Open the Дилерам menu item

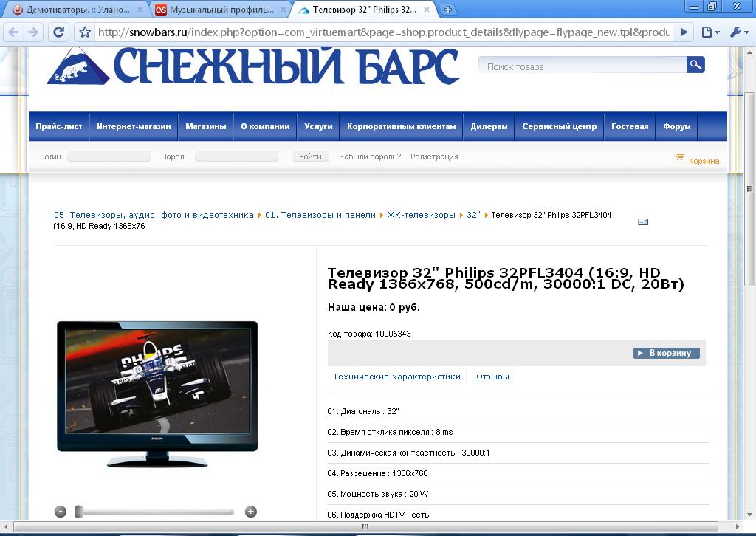489,126
